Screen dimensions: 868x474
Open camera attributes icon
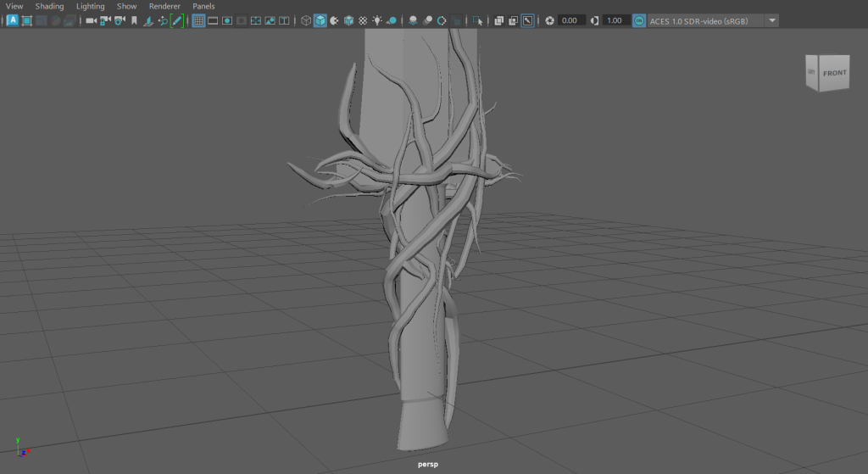(120, 20)
